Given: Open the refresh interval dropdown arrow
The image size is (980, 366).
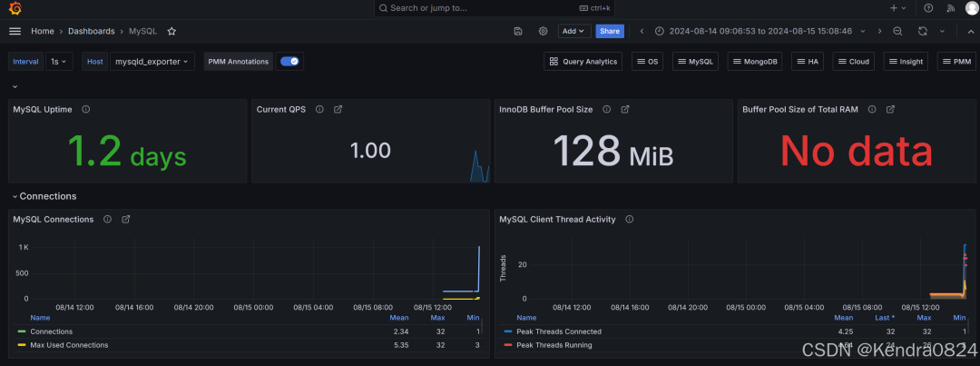Looking at the screenshot, I should tap(943, 31).
